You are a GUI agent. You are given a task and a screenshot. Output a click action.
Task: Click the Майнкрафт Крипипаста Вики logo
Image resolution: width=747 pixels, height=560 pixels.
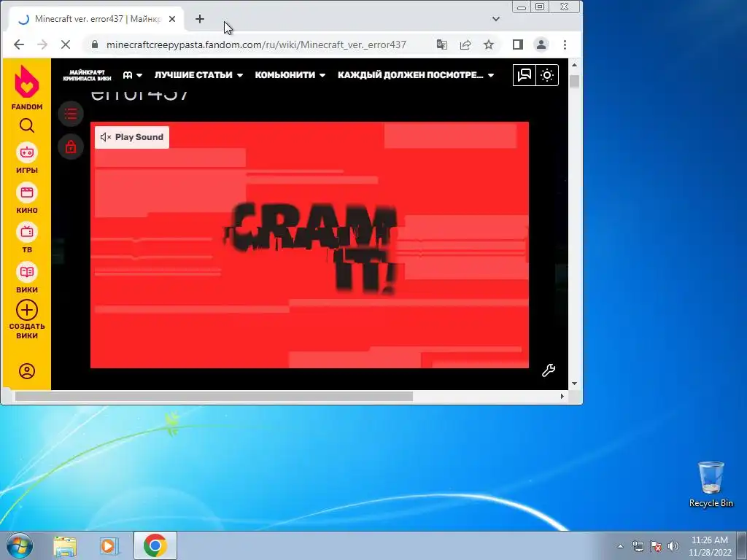click(87, 75)
